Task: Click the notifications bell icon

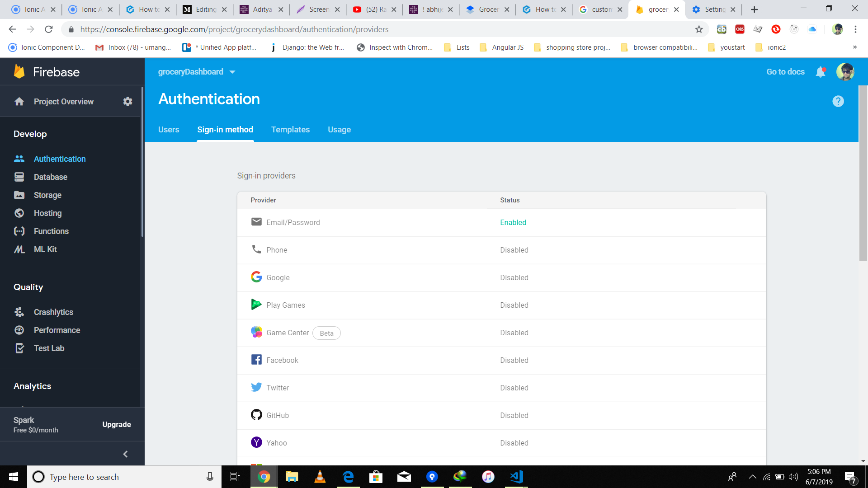Action: [x=821, y=72]
